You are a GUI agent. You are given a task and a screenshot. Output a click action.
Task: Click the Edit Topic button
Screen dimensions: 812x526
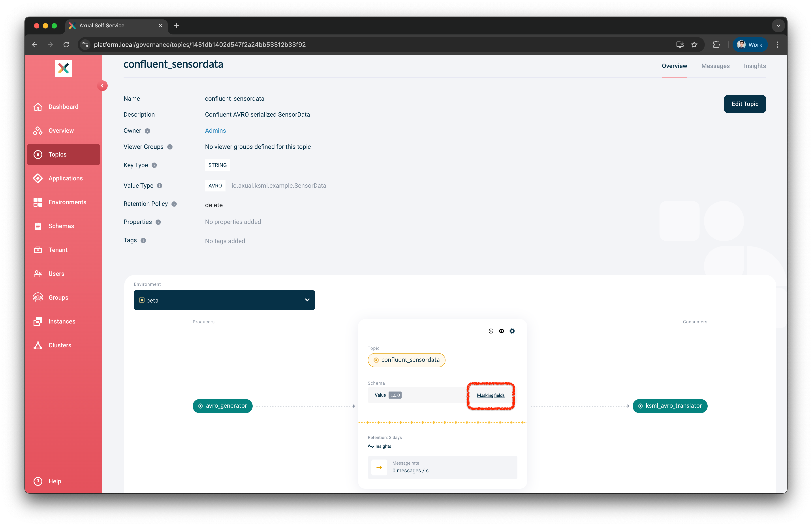click(745, 104)
